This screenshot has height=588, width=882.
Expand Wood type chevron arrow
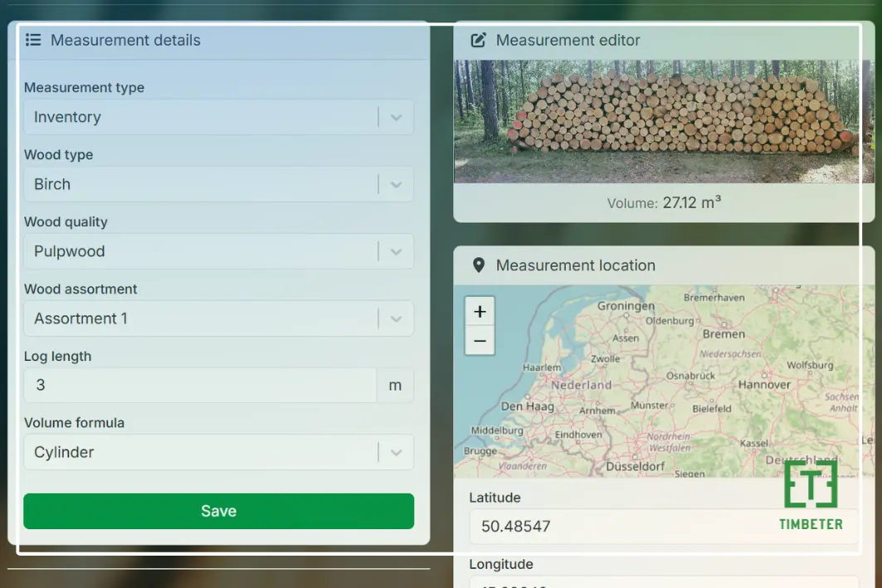click(396, 184)
